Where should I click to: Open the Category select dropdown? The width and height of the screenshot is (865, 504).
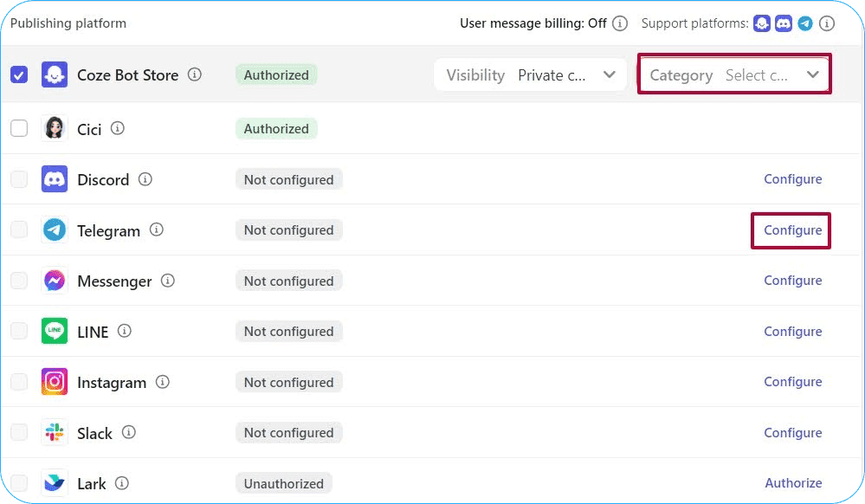pos(734,74)
